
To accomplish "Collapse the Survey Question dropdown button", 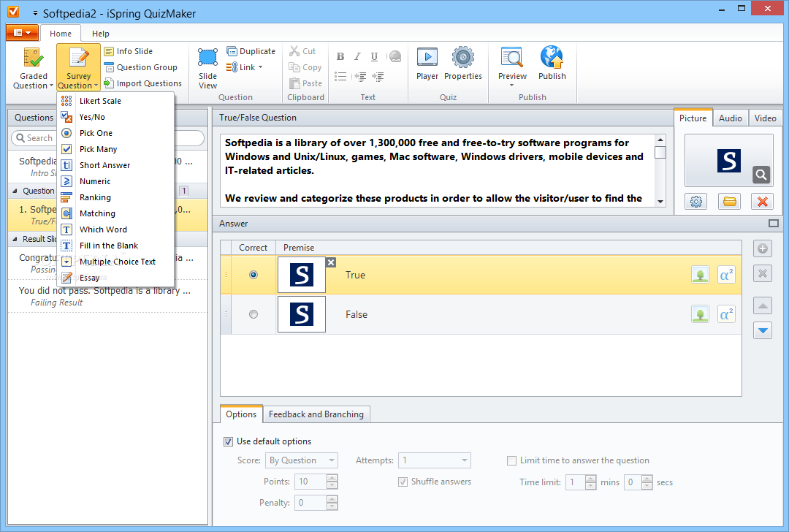I will coord(78,67).
